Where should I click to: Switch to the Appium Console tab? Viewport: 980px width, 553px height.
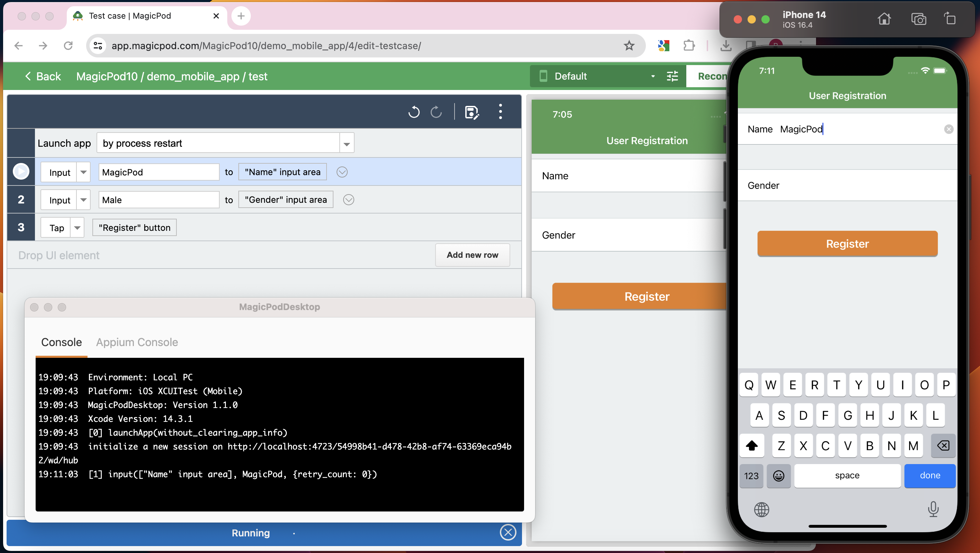tap(137, 342)
